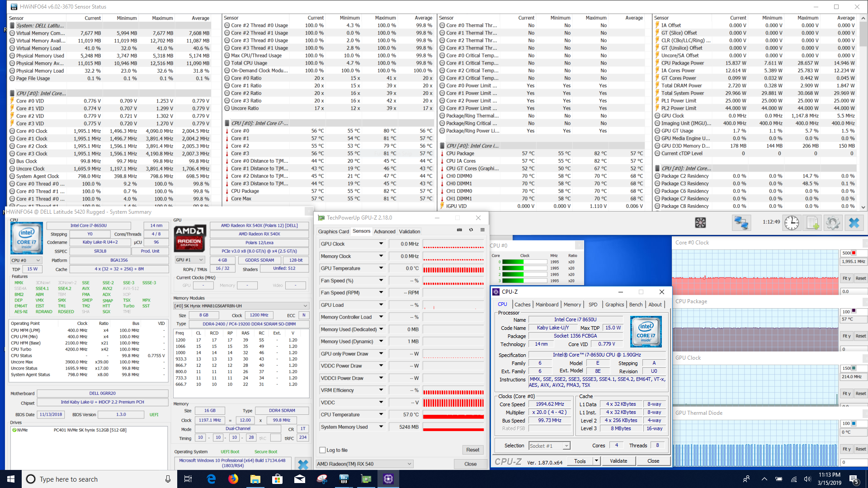Open Mainboard tab in CPU-Z

coord(547,305)
